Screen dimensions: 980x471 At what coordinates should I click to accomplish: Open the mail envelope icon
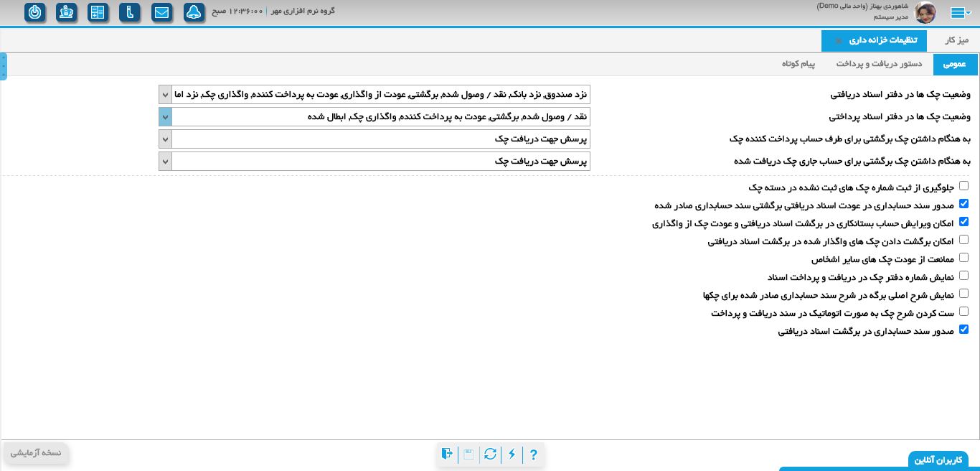pyautogui.click(x=161, y=12)
